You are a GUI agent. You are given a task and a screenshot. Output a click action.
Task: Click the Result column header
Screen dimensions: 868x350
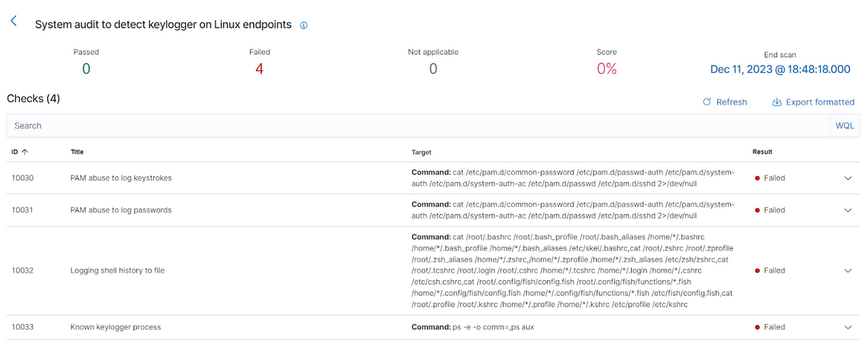(762, 152)
